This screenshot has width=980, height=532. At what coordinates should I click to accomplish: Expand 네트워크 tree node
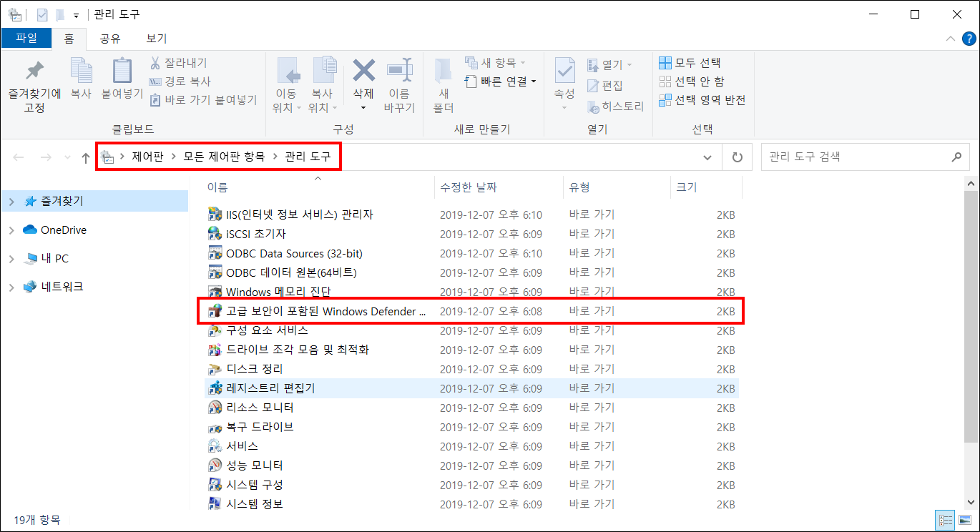[11, 287]
